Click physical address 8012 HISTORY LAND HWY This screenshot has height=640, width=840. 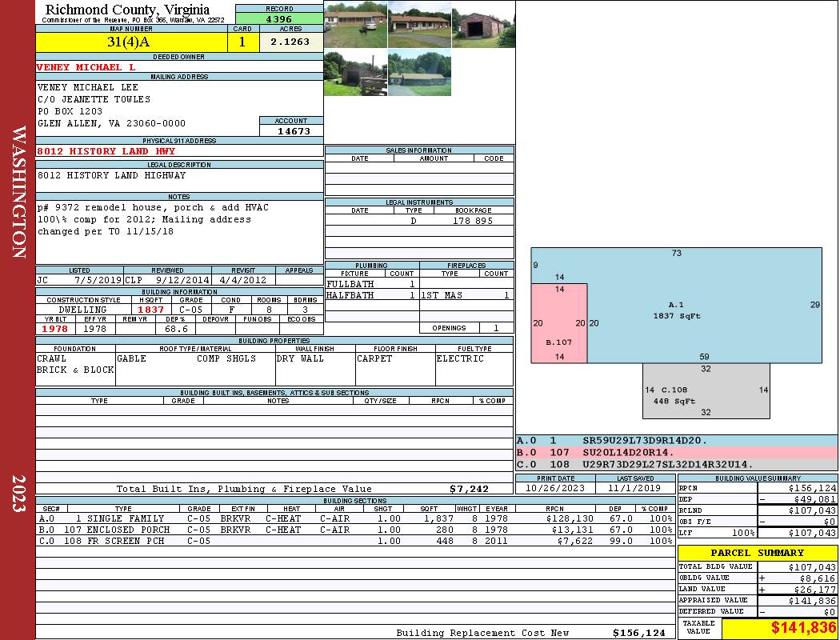106,151
